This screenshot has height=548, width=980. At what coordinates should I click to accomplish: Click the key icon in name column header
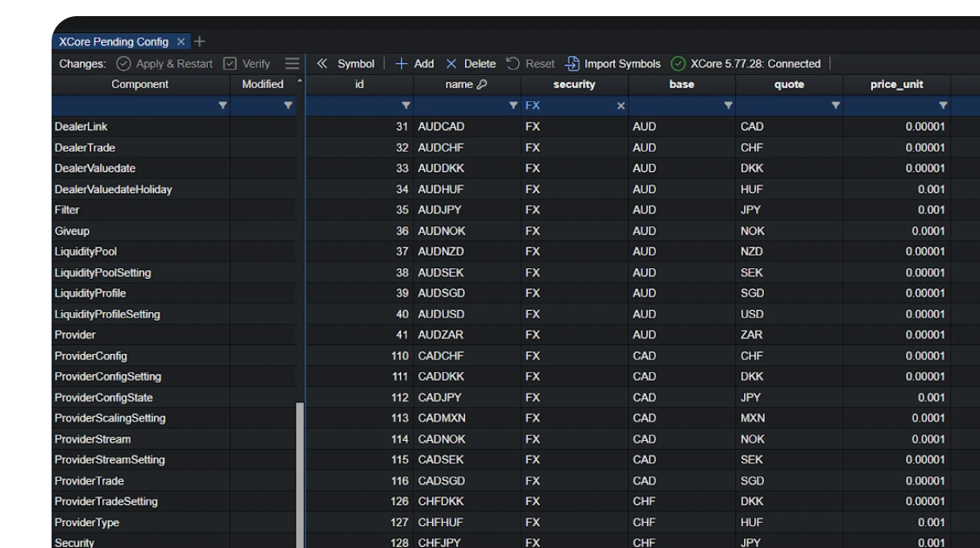(x=480, y=85)
